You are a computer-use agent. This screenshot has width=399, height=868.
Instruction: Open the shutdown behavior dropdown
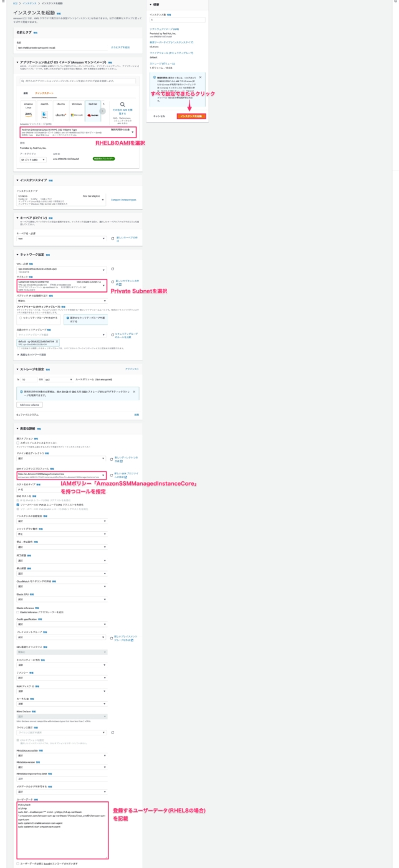point(62,534)
